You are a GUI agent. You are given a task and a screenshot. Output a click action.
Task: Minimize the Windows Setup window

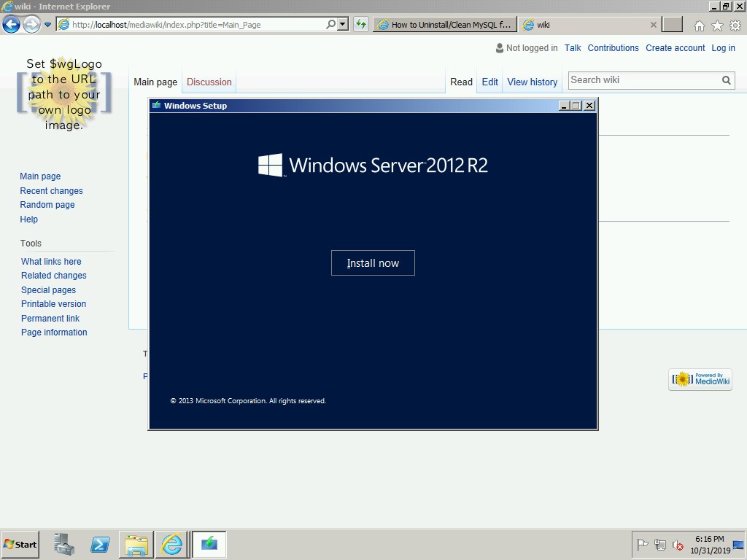pos(564,106)
